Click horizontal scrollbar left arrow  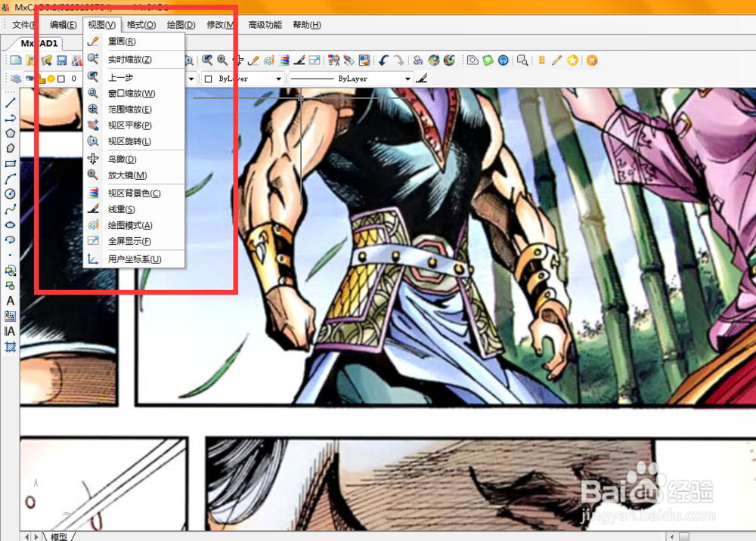(x=671, y=536)
